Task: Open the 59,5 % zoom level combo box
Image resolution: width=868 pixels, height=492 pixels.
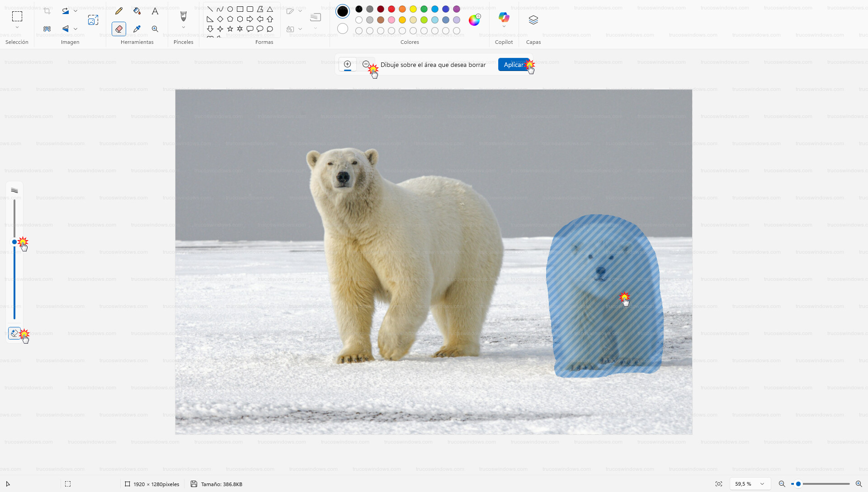Action: click(750, 484)
